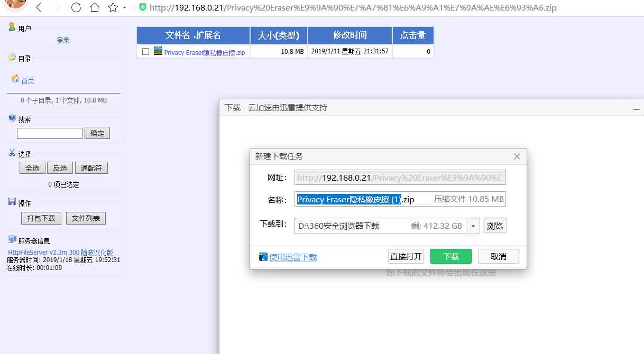The height and width of the screenshot is (354, 644).
Task: Click 取消 cancel button
Action: [499, 256]
